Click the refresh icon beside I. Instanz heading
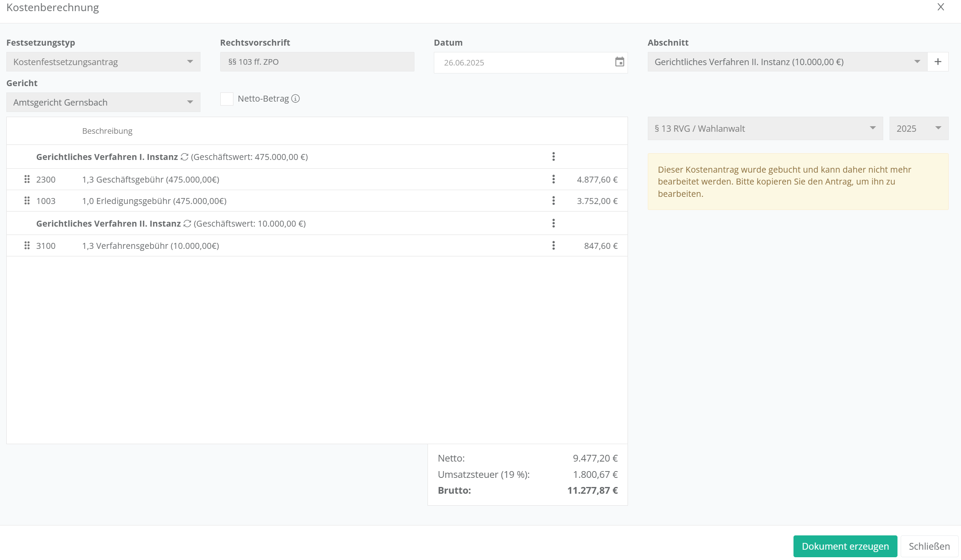Screen dimensions: 961x560 pos(184,157)
